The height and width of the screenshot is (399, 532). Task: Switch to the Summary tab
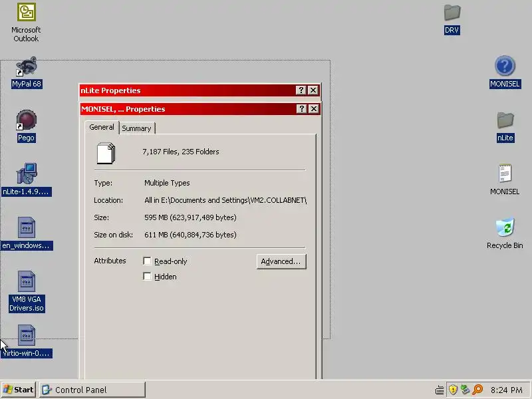pyautogui.click(x=136, y=128)
